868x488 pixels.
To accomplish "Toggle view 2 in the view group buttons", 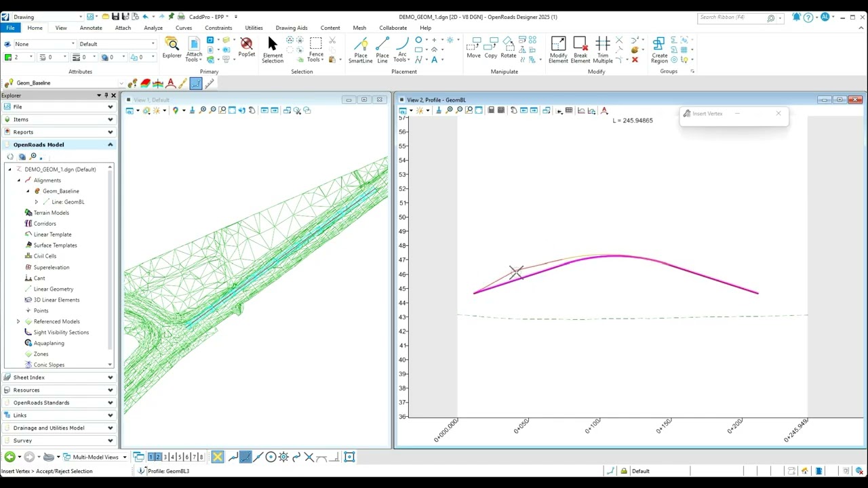I will [x=158, y=457].
